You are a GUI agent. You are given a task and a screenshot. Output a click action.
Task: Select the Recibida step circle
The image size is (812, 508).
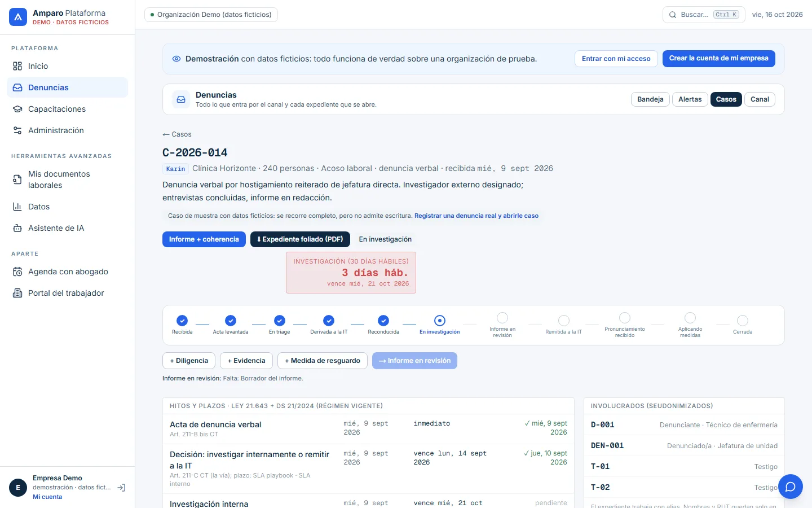click(x=182, y=321)
